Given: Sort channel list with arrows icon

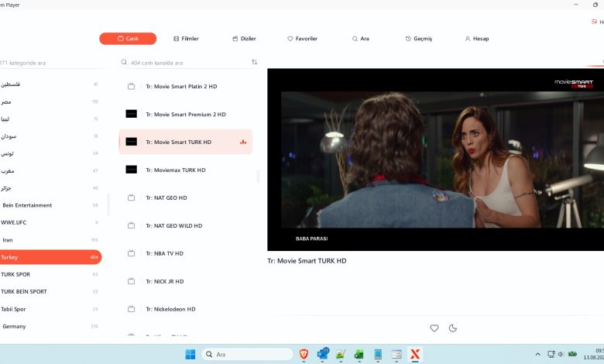Looking at the screenshot, I should pos(254,62).
